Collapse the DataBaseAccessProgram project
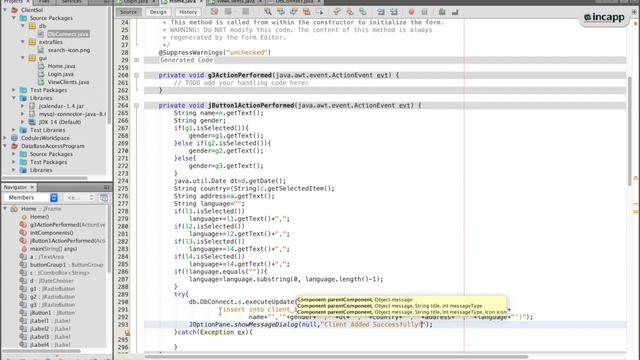 tap(5, 146)
